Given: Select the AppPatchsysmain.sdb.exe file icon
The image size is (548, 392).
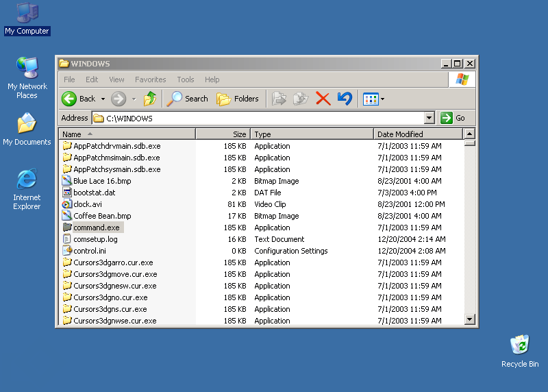Looking at the screenshot, I should (x=66, y=169).
